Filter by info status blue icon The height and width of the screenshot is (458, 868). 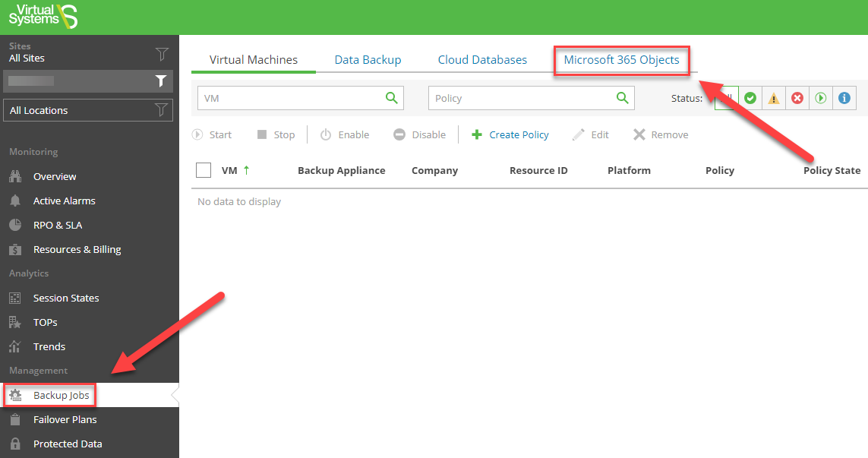844,98
